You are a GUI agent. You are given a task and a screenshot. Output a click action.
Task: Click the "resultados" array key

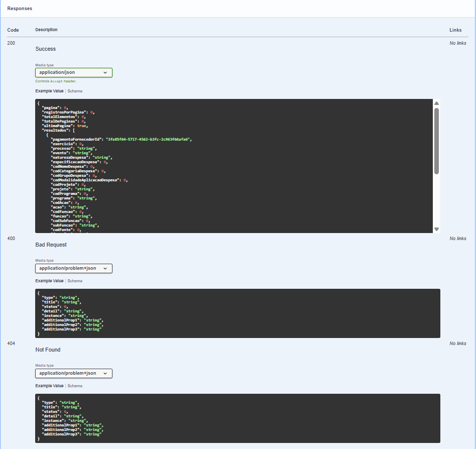[x=55, y=130]
